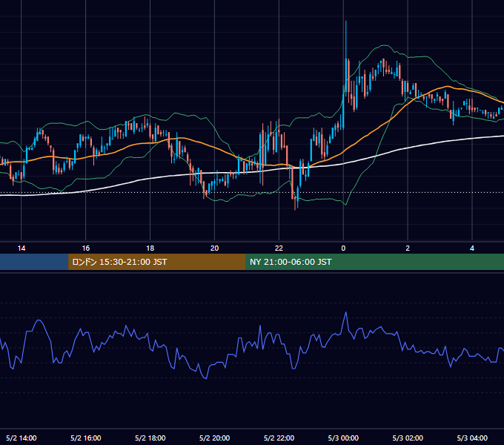Click the oscillator line peak at 5/3 00:00

click(346, 312)
